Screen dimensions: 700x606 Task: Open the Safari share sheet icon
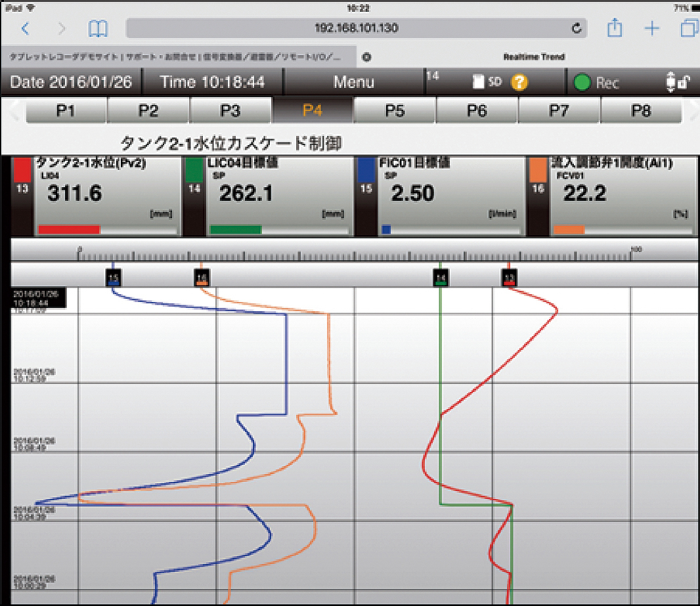tap(615, 28)
